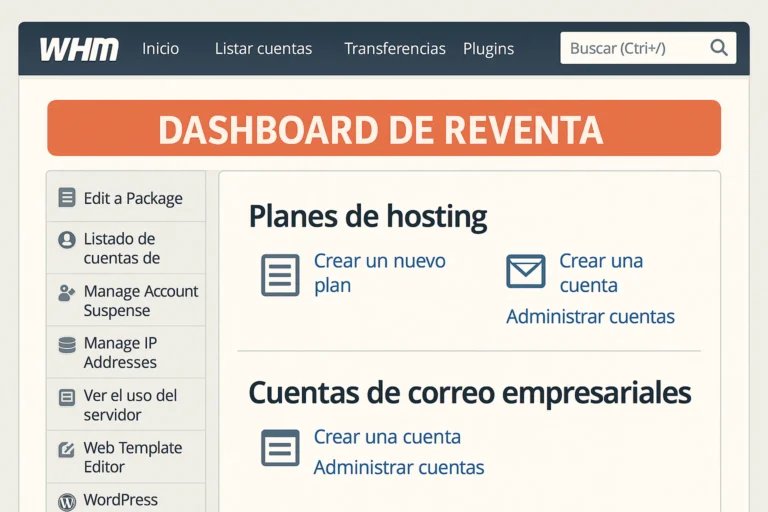
Task: Open Administrar cuentas under Planes de hosting
Action: click(590, 317)
